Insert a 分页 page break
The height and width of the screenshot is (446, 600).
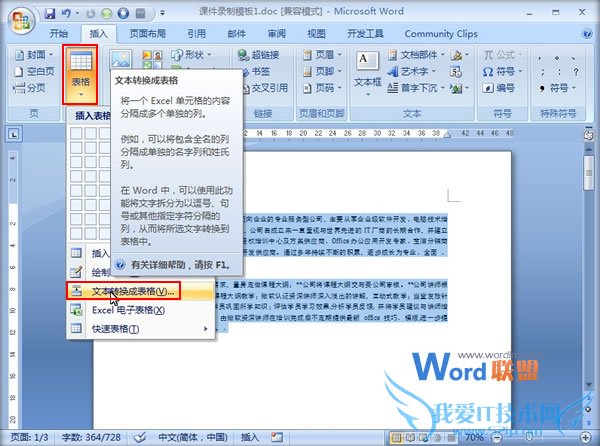point(30,88)
